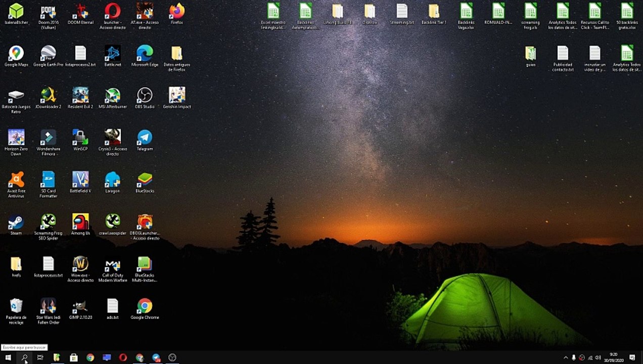Select the Microsoft Edge desktop shortcut

coord(145,56)
